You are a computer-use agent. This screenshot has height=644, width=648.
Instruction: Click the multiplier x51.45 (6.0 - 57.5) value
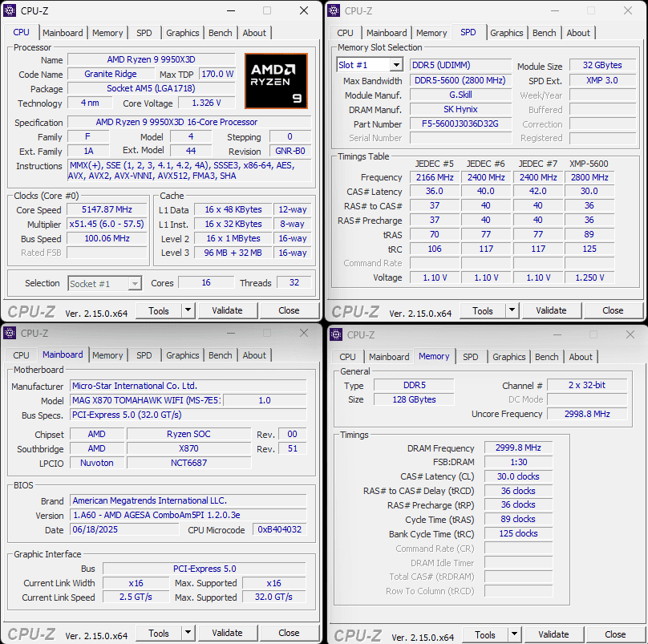tap(107, 224)
